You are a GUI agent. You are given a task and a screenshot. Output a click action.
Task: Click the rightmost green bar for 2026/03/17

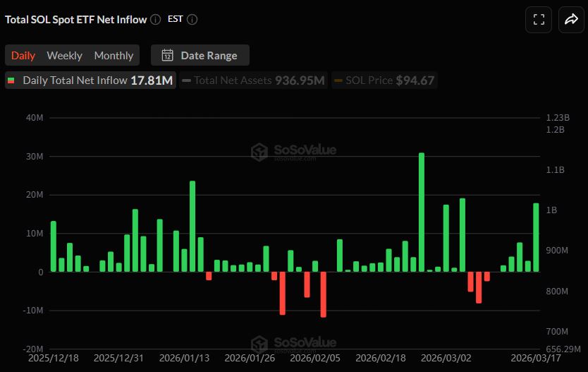click(536, 237)
